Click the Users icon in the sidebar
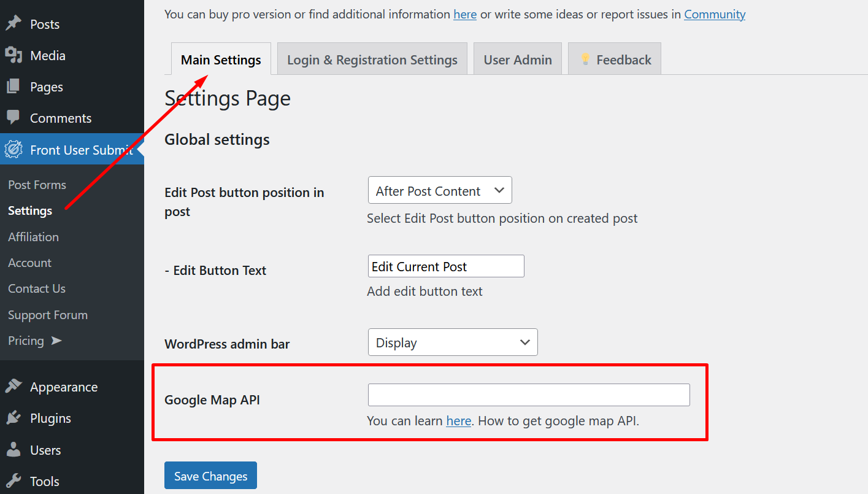 [x=13, y=450]
